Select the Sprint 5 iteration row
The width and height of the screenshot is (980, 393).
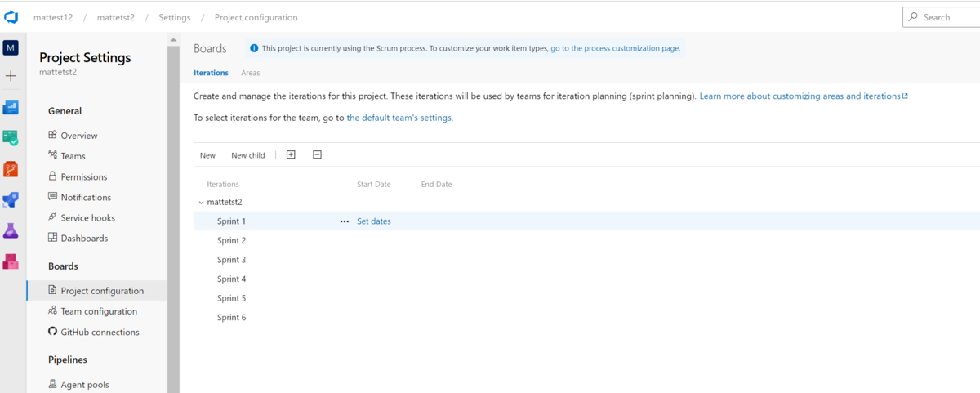(x=586, y=298)
